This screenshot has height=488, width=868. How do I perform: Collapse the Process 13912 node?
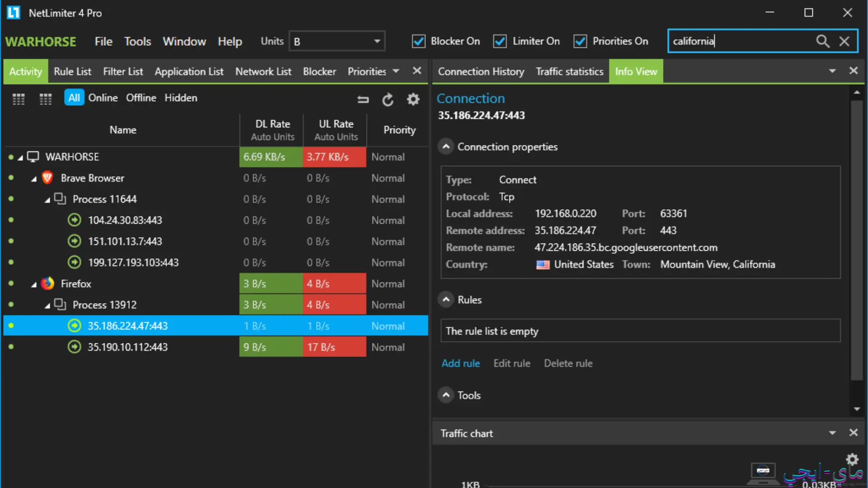point(47,305)
